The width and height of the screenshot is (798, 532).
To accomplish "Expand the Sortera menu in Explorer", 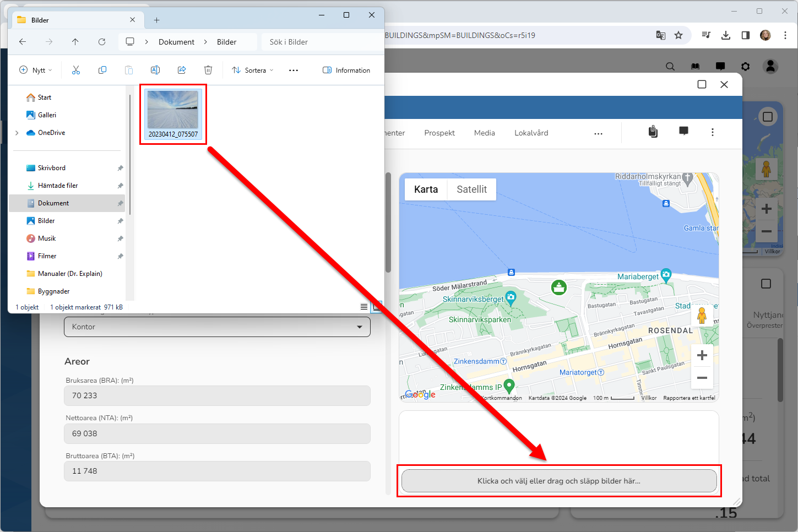I will pos(253,70).
